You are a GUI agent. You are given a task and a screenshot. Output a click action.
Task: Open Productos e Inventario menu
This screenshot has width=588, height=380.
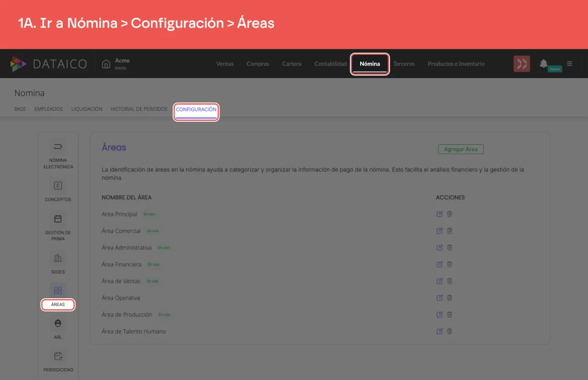456,64
